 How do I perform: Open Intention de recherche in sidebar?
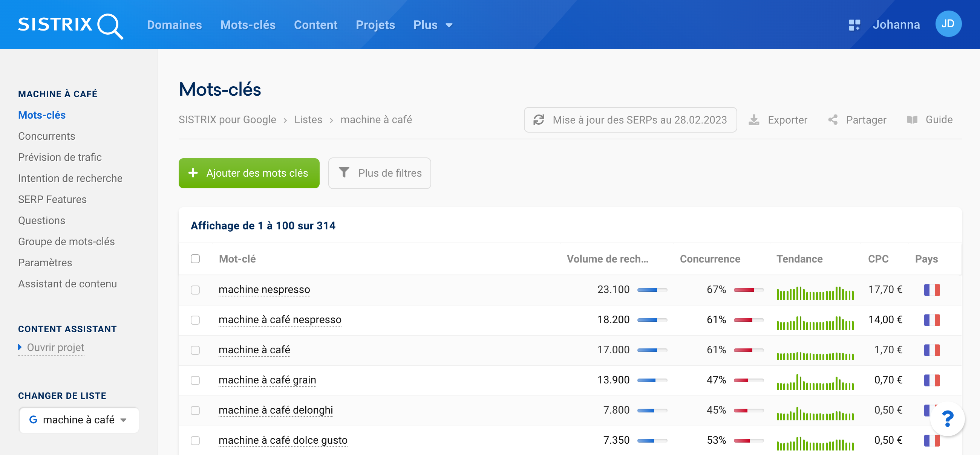point(70,178)
